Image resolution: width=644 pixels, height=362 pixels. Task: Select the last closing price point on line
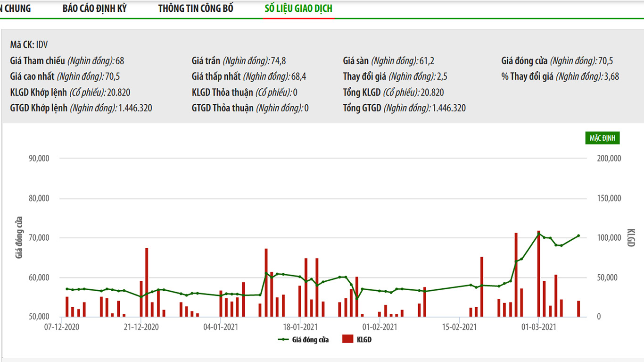(x=578, y=236)
